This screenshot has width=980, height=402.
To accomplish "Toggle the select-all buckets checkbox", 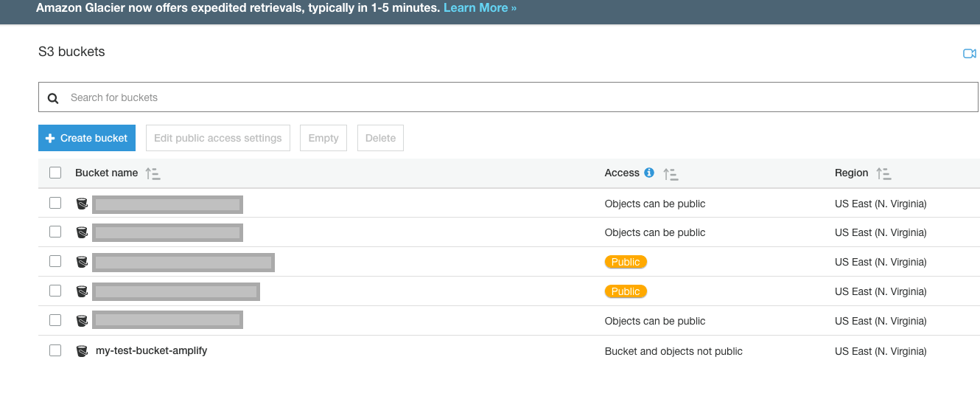I will tap(55, 173).
